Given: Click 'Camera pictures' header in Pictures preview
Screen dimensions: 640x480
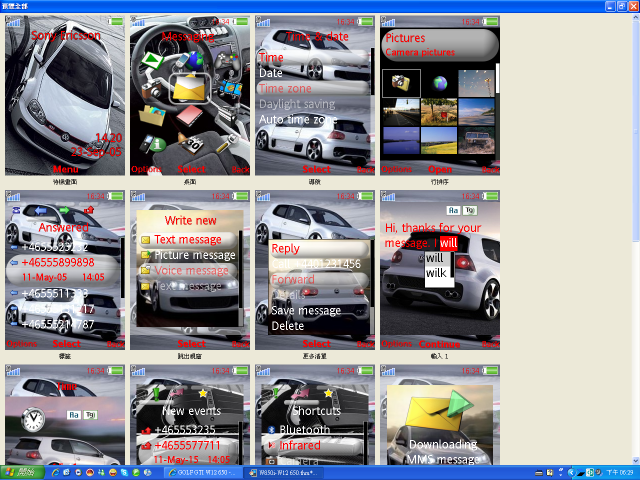Looking at the screenshot, I should tap(420, 52).
